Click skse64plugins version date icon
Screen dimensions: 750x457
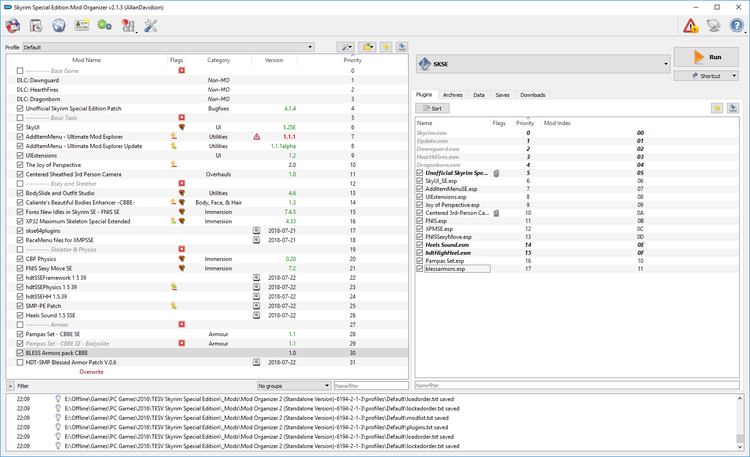coord(256,231)
